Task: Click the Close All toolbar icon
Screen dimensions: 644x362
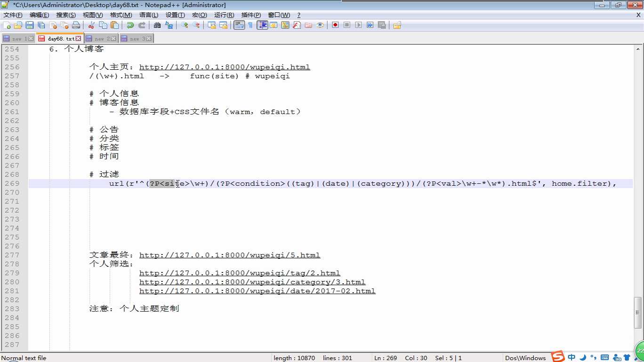Action: (64, 25)
